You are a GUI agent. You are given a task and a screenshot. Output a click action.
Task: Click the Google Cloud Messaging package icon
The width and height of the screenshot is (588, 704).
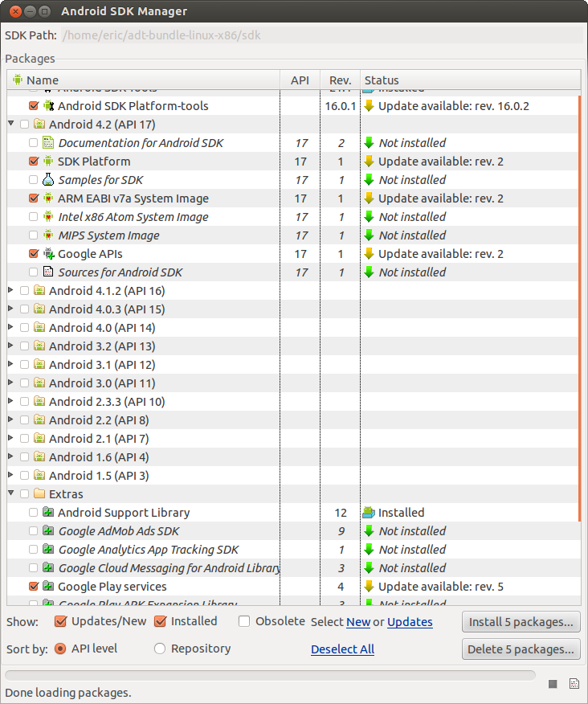(48, 567)
